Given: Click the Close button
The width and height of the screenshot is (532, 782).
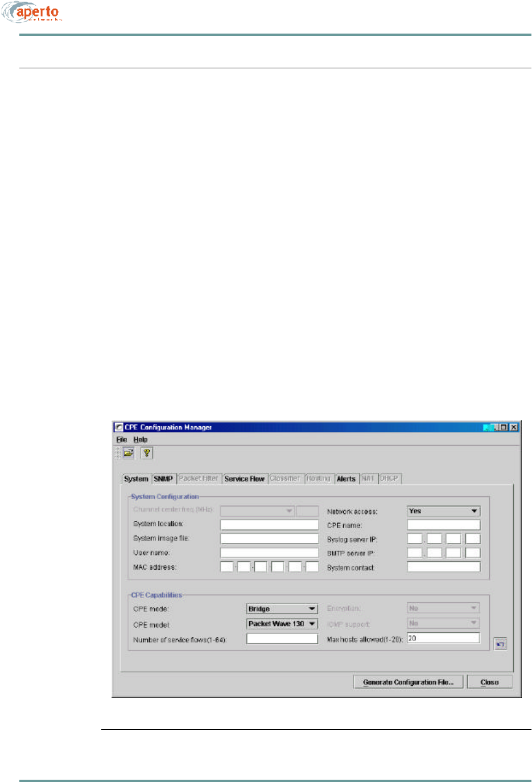Looking at the screenshot, I should point(490,682).
